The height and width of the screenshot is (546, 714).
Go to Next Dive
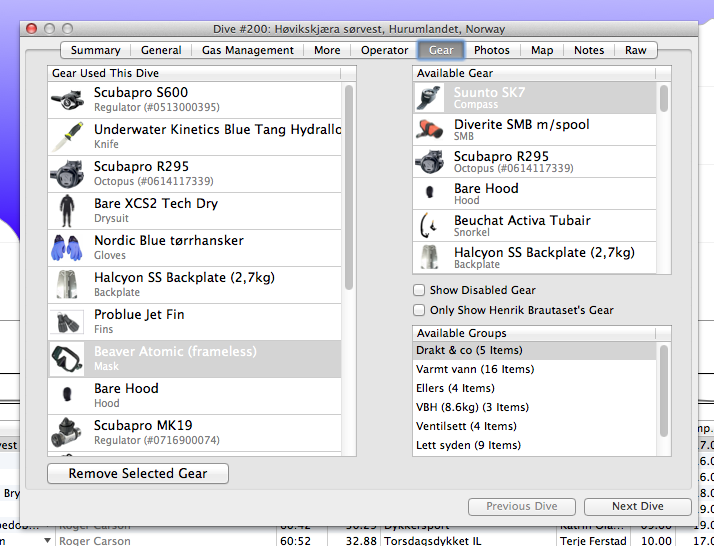tap(637, 506)
